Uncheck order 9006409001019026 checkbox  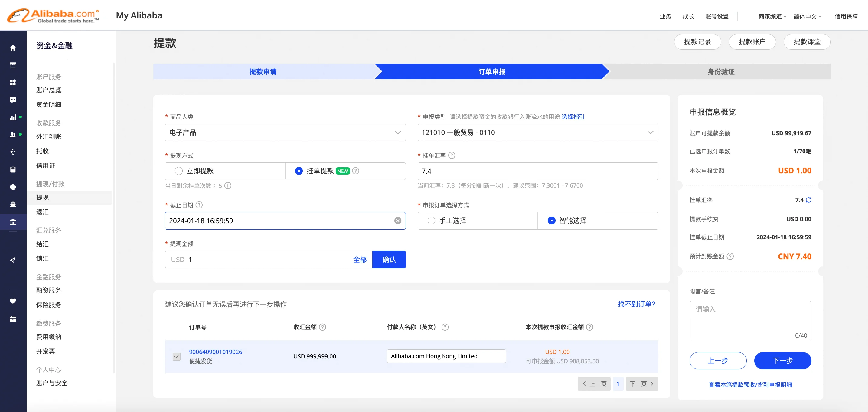click(177, 356)
